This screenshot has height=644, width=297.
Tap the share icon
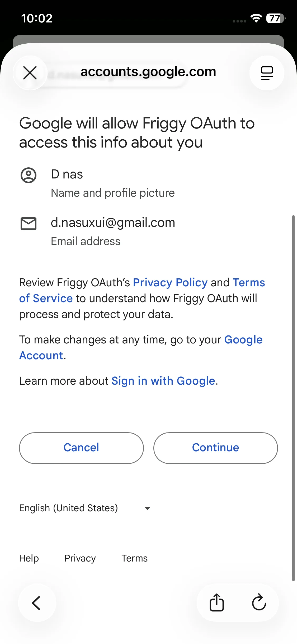coord(217,603)
